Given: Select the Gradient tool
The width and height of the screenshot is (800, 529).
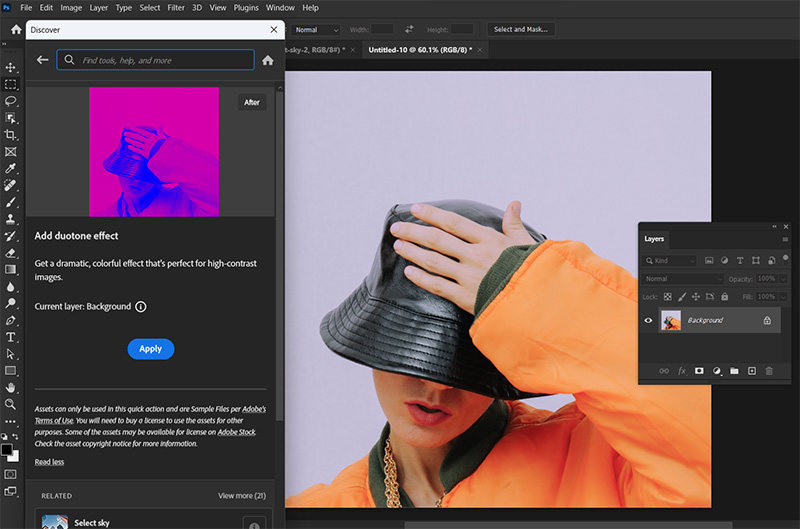Looking at the screenshot, I should (x=11, y=269).
